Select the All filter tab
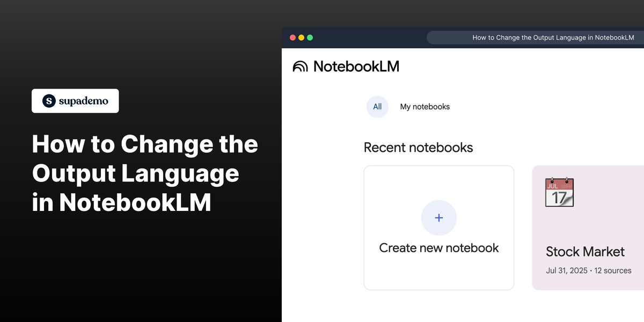 tap(377, 107)
